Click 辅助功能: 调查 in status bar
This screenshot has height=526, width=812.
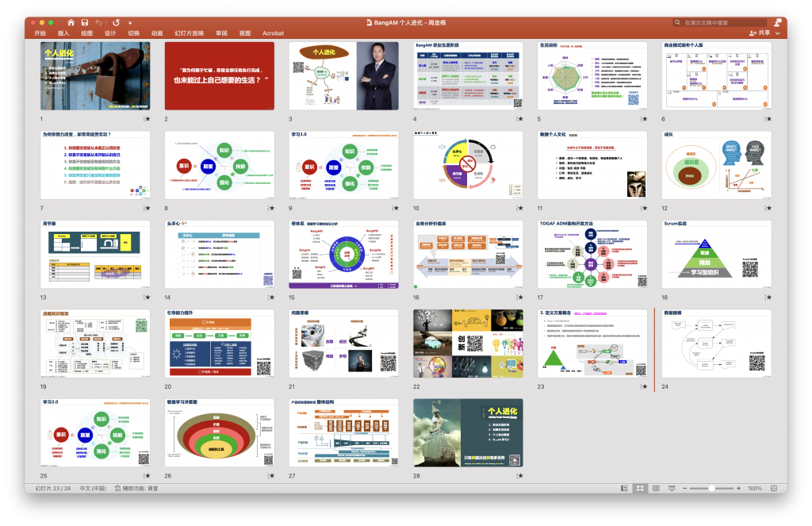point(136,488)
